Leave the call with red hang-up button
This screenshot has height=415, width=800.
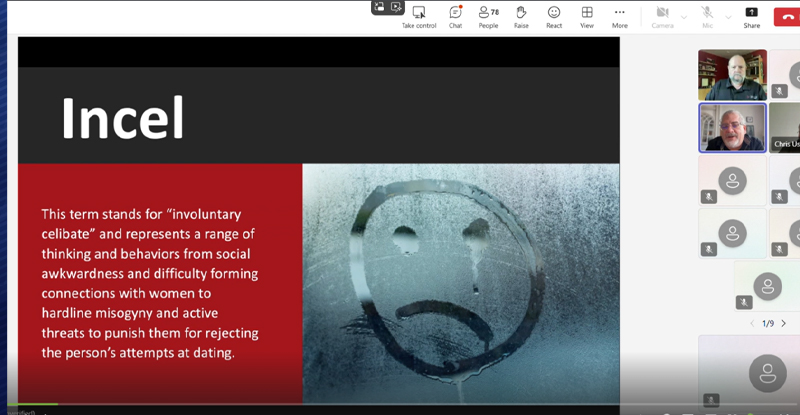[x=787, y=17]
